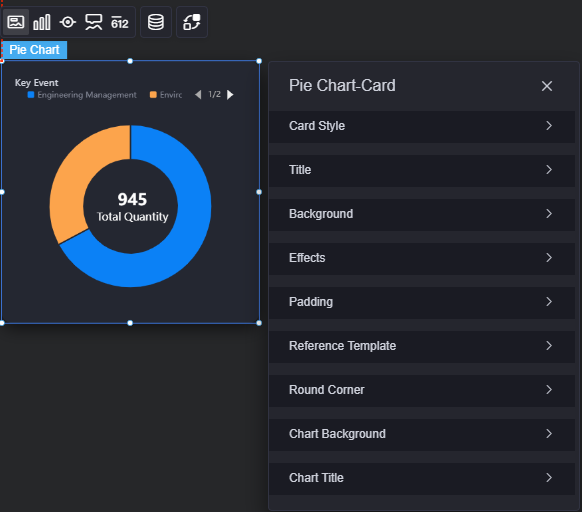Expand the Title section

[422, 170]
